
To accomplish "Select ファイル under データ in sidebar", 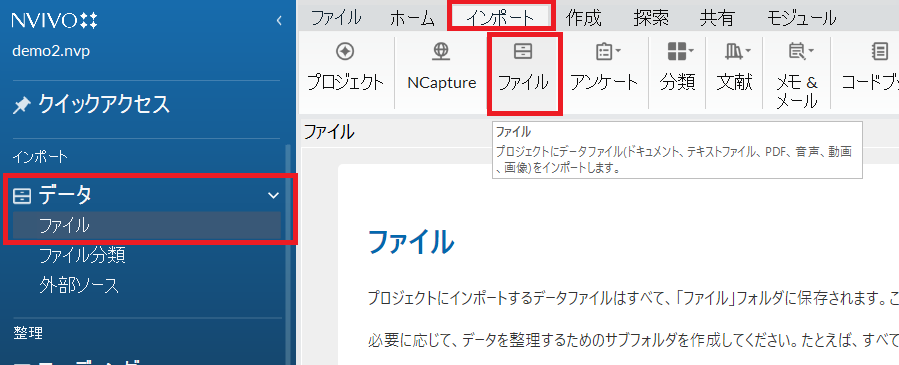I will [147, 226].
